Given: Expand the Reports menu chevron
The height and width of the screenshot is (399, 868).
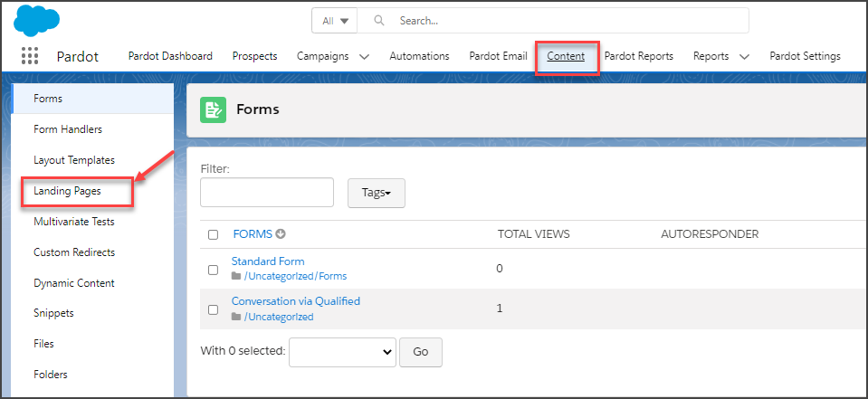Looking at the screenshot, I should 744,56.
